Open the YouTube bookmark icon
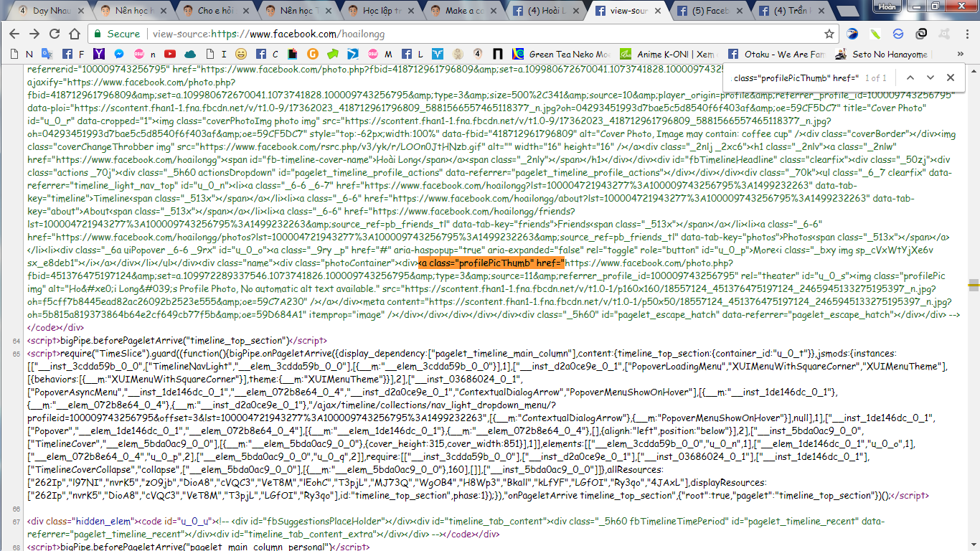Viewport: 980px width, 551px height. point(170,54)
